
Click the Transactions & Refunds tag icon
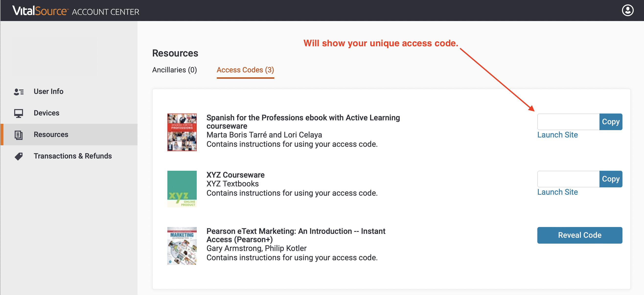click(x=19, y=156)
